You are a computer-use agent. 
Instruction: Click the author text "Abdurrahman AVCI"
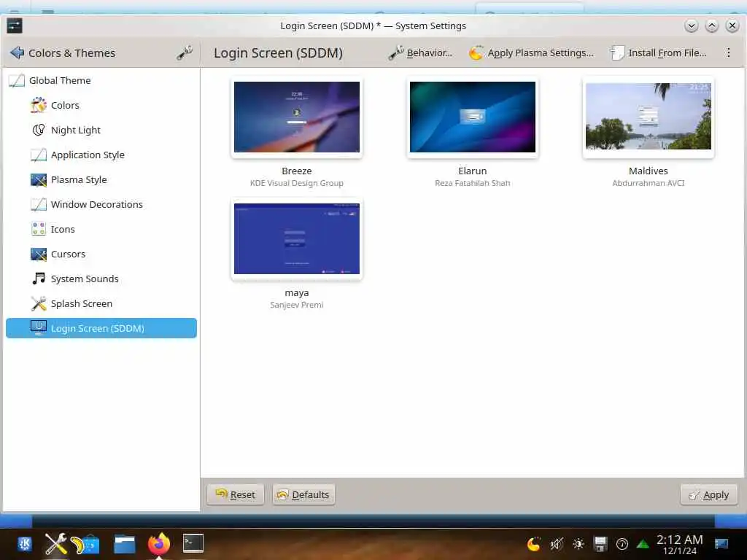pos(649,183)
